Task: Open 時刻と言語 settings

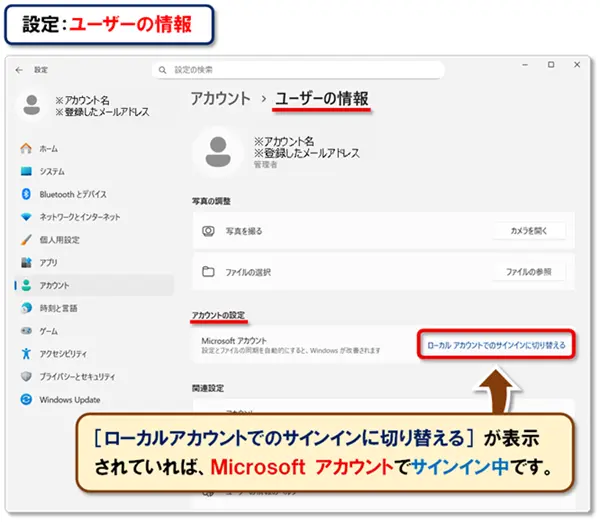Action: click(94, 308)
